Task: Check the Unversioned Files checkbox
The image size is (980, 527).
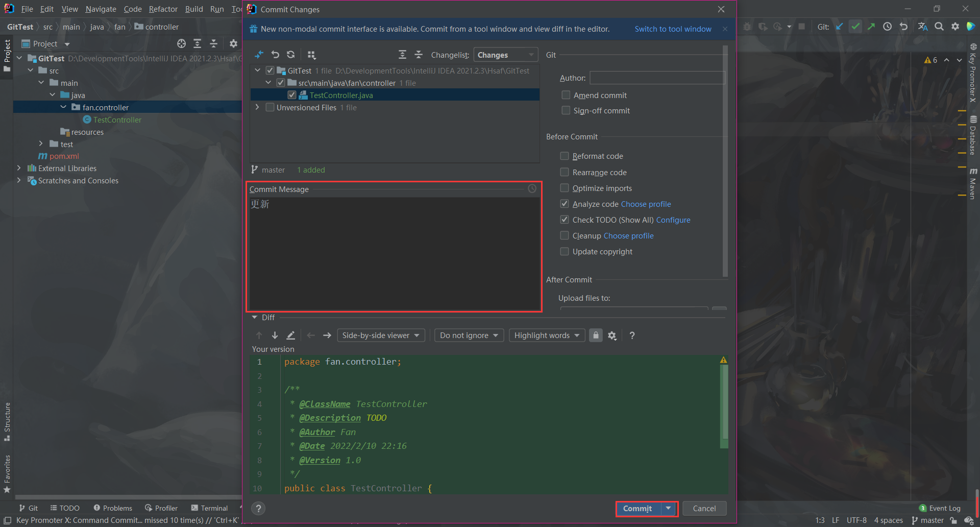Action: point(270,107)
